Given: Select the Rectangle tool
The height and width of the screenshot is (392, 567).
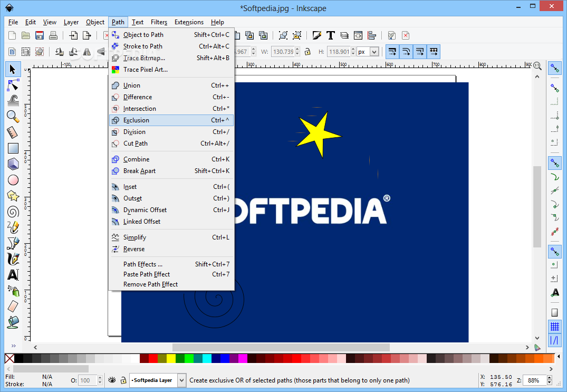Looking at the screenshot, I should pos(13,148).
